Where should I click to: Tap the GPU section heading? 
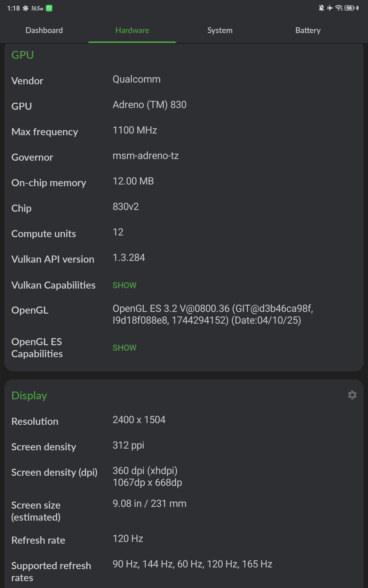pyautogui.click(x=23, y=55)
